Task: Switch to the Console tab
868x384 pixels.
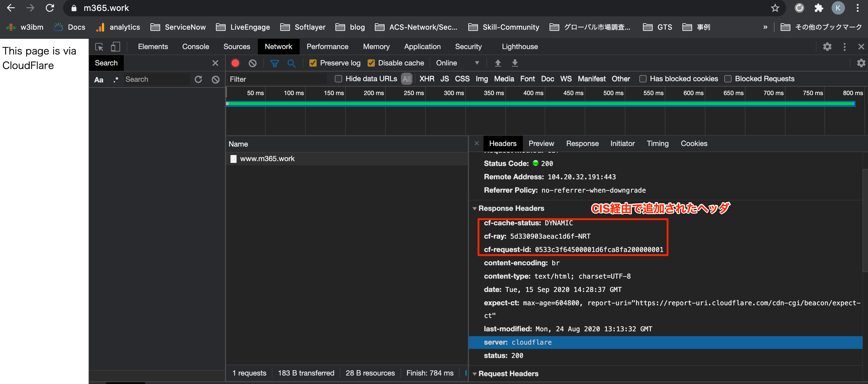Action: 195,47
